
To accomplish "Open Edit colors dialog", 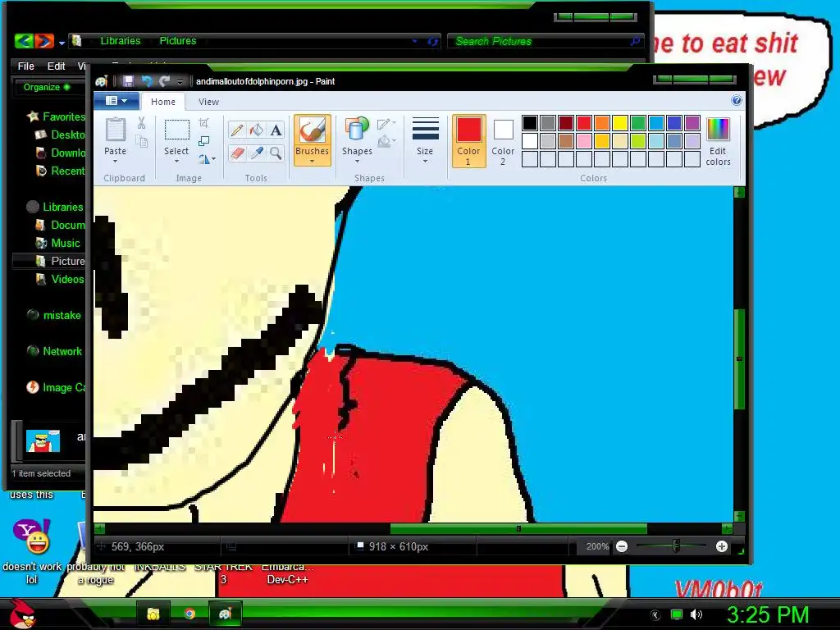I will 718,142.
